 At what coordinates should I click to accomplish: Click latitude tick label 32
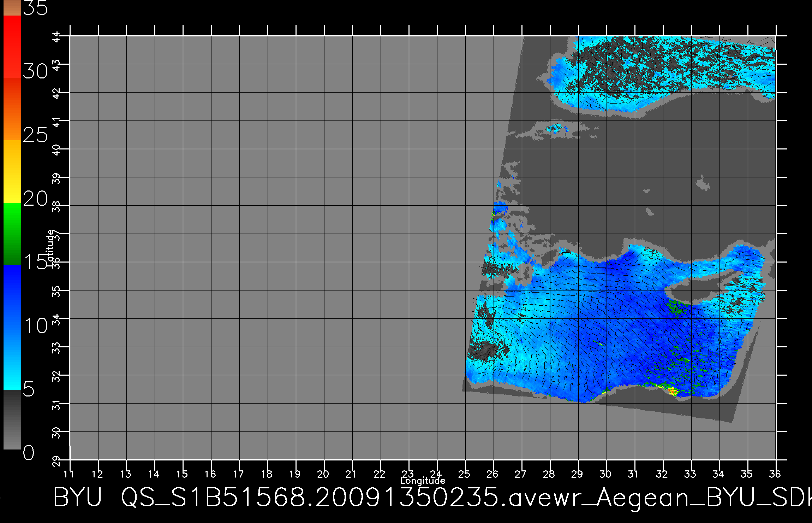[56, 376]
